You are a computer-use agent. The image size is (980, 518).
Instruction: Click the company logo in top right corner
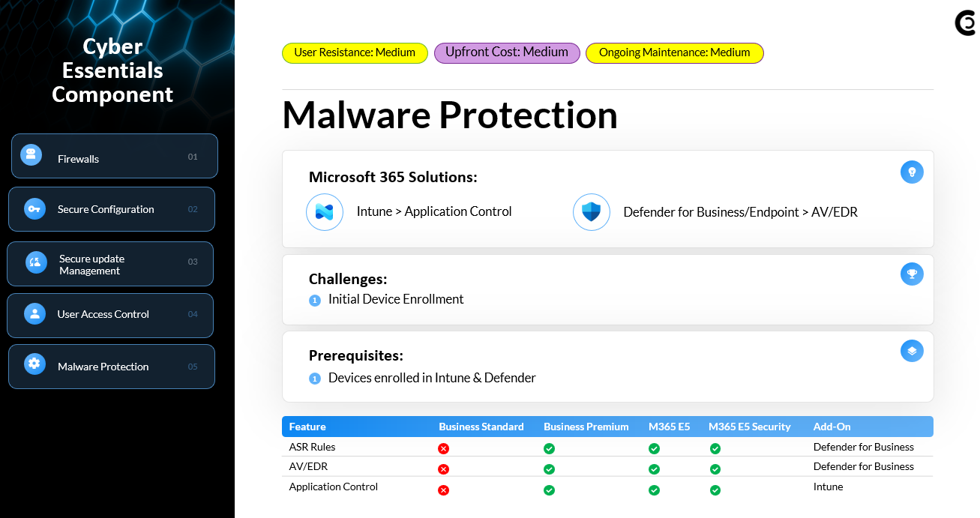965,23
